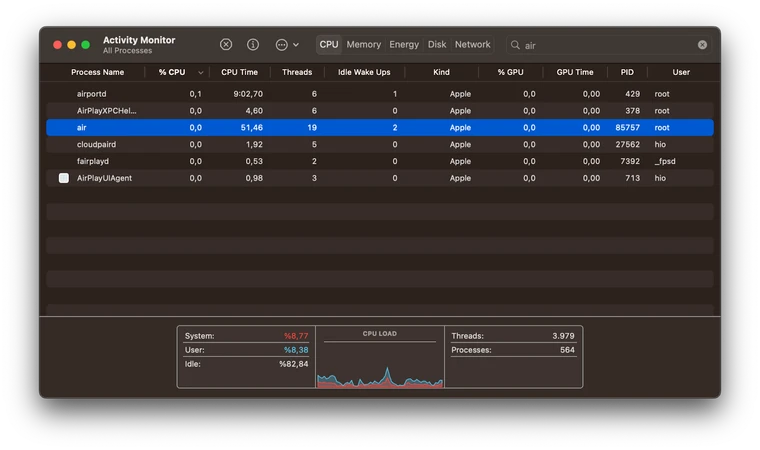The width and height of the screenshot is (760, 450).
Task: Click the stop process X icon
Action: [226, 45]
